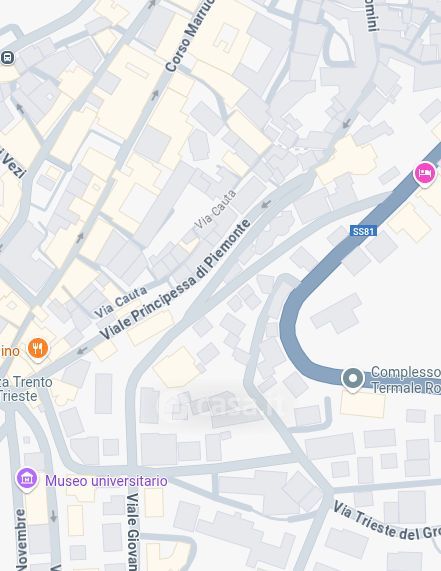Image resolution: width=441 pixels, height=571 pixels.
Task: Click the one-way arrow on Corso Marrucino
Action: 155,95
